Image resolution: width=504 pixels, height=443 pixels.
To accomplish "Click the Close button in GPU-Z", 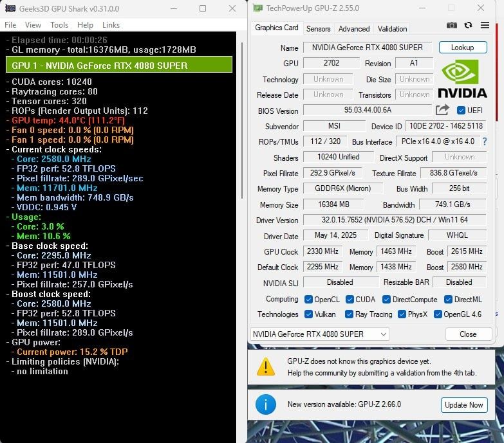I will click(469, 334).
